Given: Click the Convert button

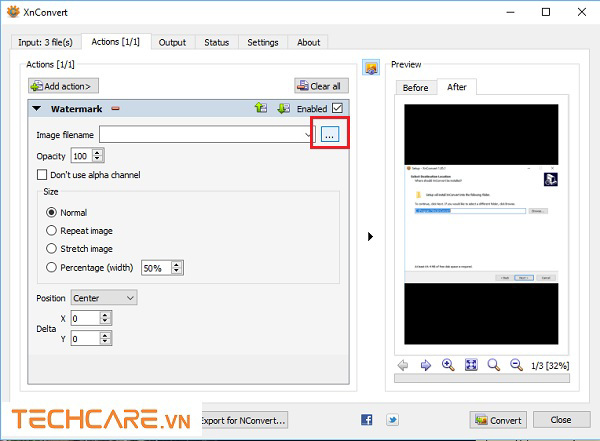Looking at the screenshot, I should (498, 420).
